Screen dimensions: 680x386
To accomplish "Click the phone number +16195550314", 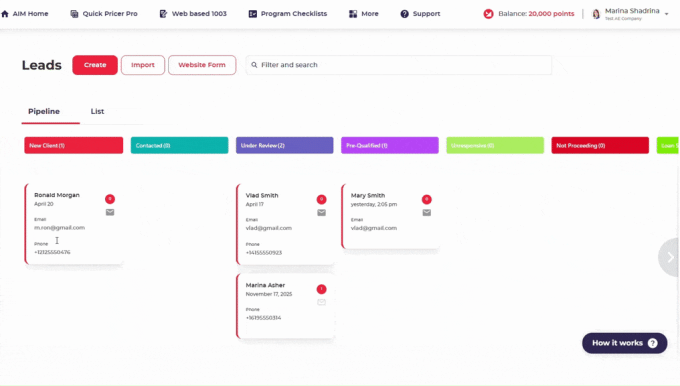I will point(263,318).
